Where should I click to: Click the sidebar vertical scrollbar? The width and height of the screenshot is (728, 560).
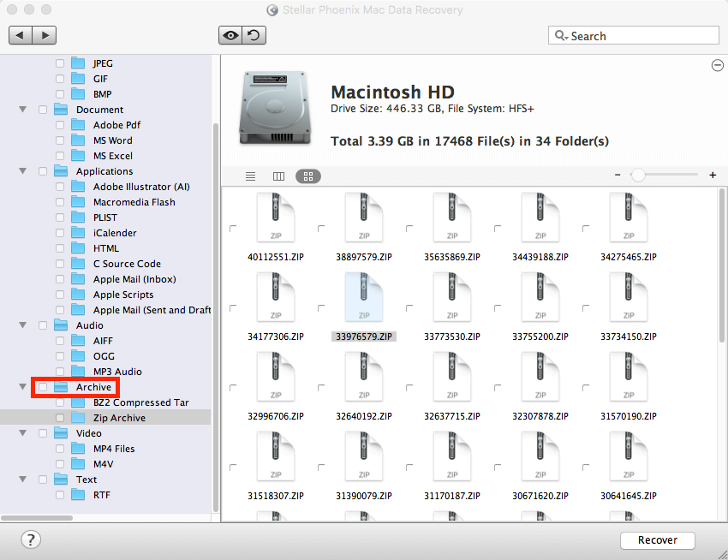[x=216, y=318]
